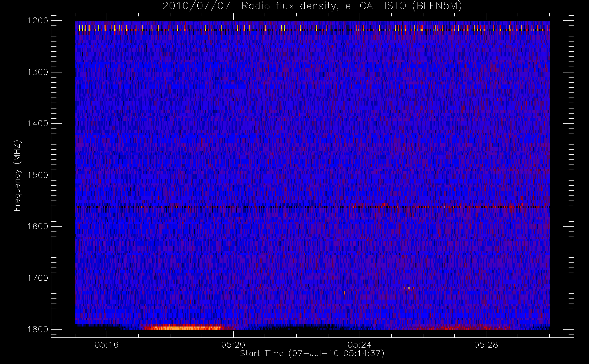This screenshot has width=589, height=364.
Task: Click the 1500 frequency tick label
Action: tap(38, 175)
